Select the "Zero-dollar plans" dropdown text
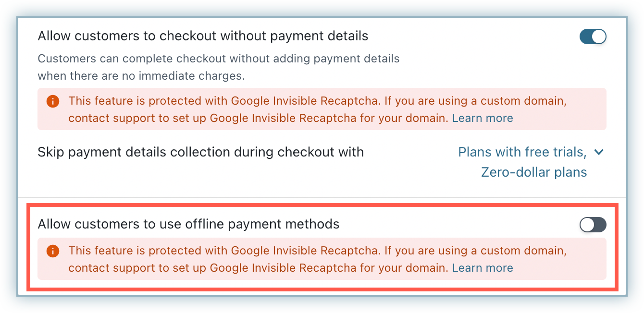The height and width of the screenshot is (313, 644). [534, 172]
